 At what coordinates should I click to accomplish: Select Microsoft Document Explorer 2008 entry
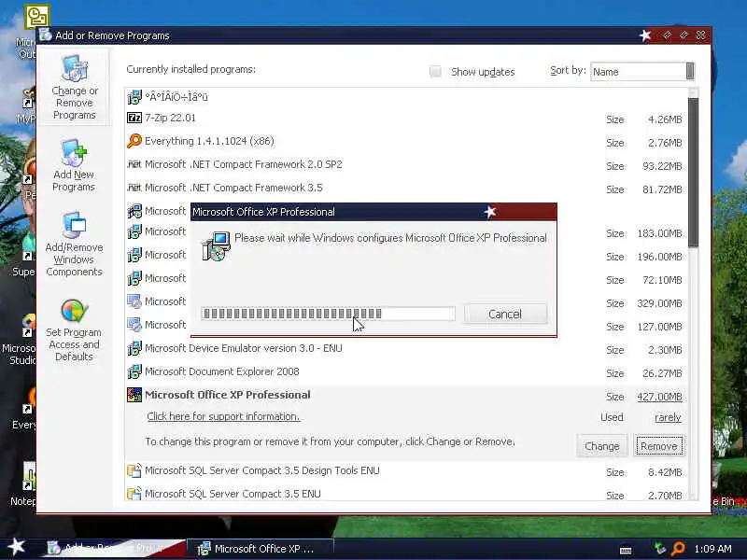tap(222, 371)
